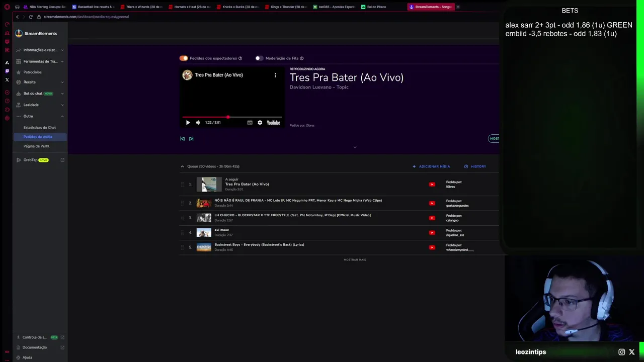The height and width of the screenshot is (362, 644).
Task: Select thumbnail of Backstreet Boys Everybody
Action: pyautogui.click(x=204, y=247)
